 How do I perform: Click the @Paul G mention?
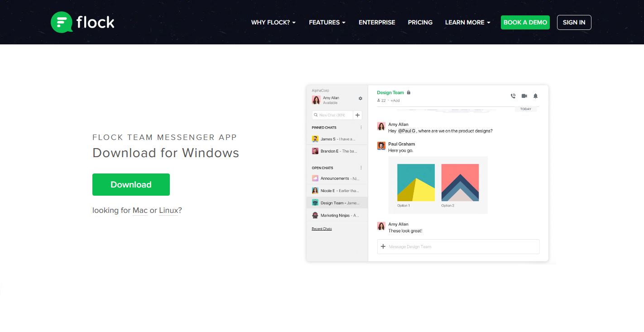click(407, 131)
